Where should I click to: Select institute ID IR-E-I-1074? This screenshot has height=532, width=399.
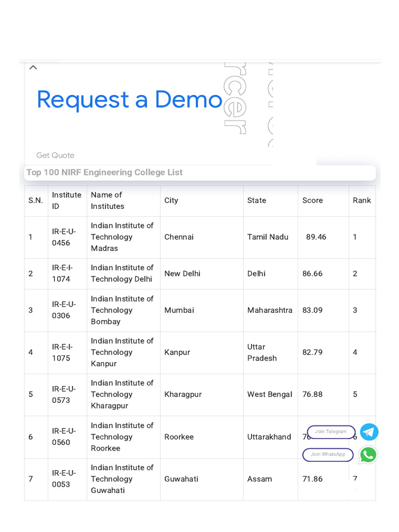pyautogui.click(x=62, y=273)
